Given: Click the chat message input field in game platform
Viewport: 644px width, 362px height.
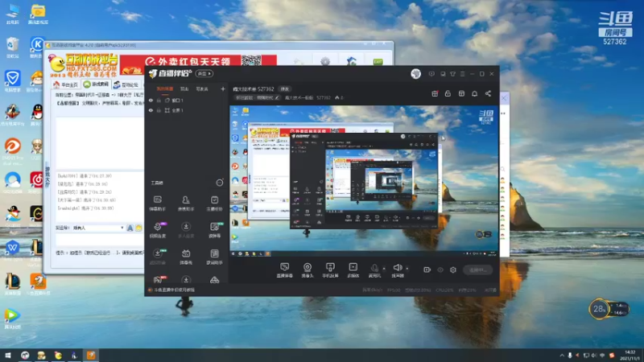Looking at the screenshot, I should 100,239.
